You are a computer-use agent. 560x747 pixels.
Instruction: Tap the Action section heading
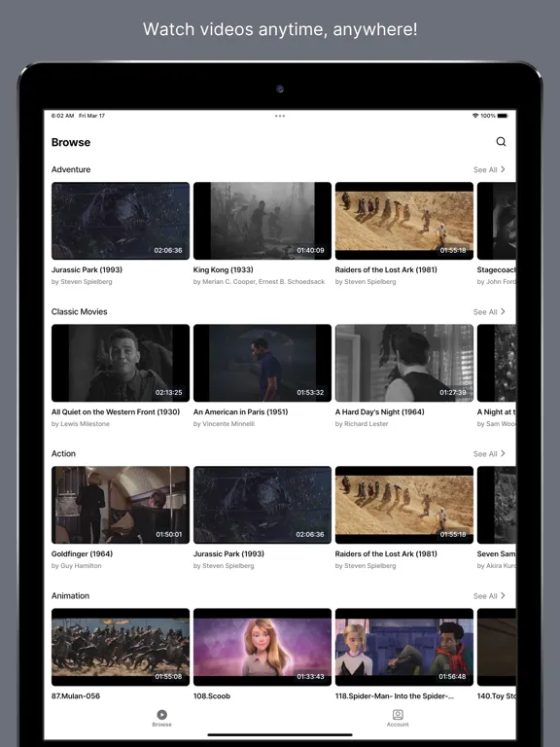pos(63,453)
